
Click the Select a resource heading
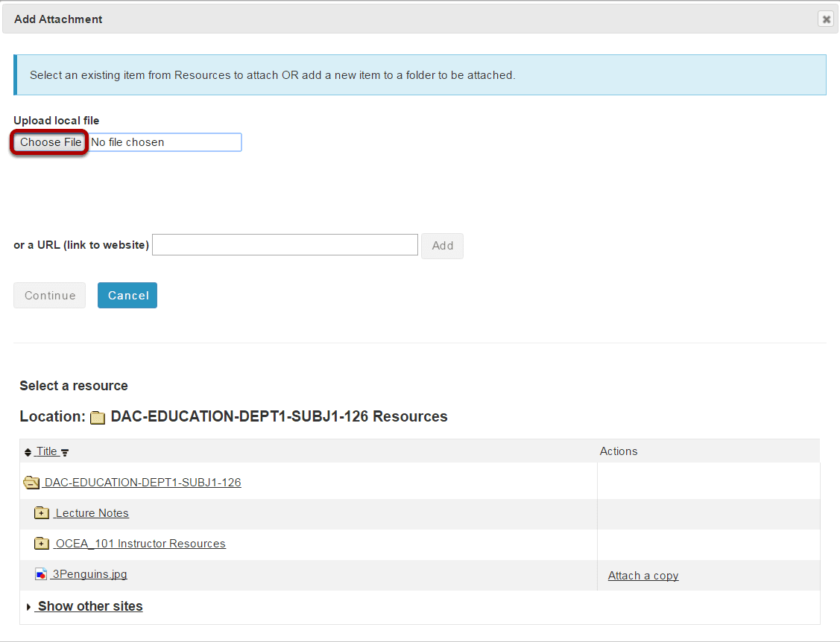[74, 386]
